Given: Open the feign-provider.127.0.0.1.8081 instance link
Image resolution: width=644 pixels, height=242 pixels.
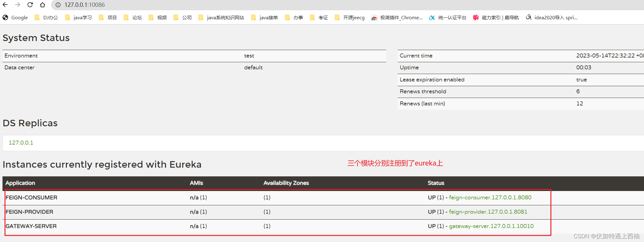Looking at the screenshot, I should point(488,212).
